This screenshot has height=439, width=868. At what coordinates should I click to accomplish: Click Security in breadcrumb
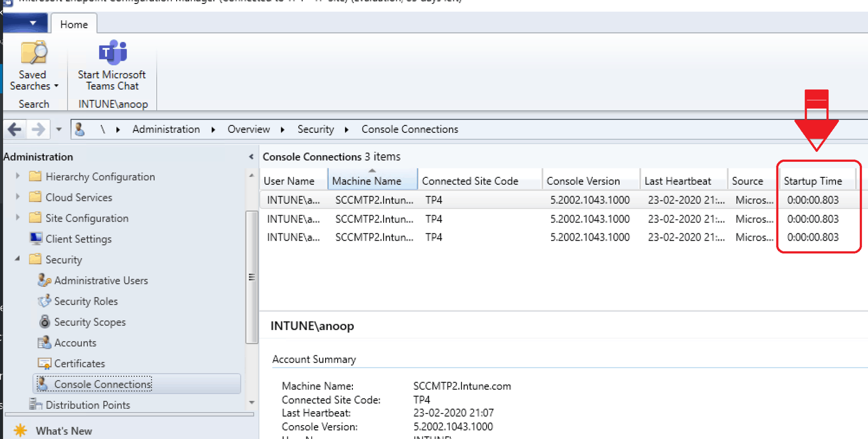coord(316,129)
